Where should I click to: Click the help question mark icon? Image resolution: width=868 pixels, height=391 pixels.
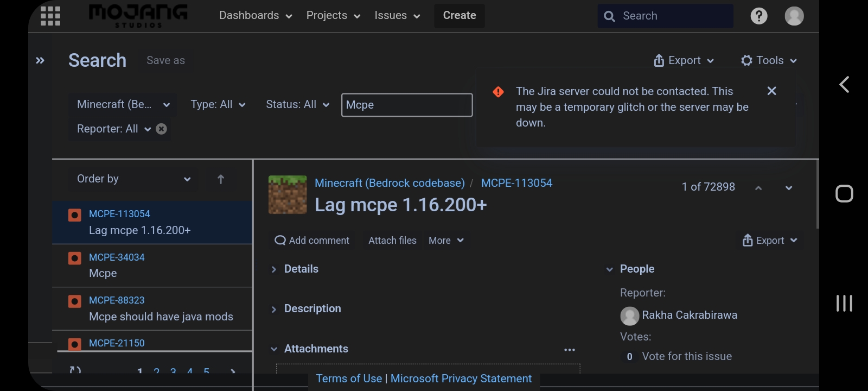758,16
